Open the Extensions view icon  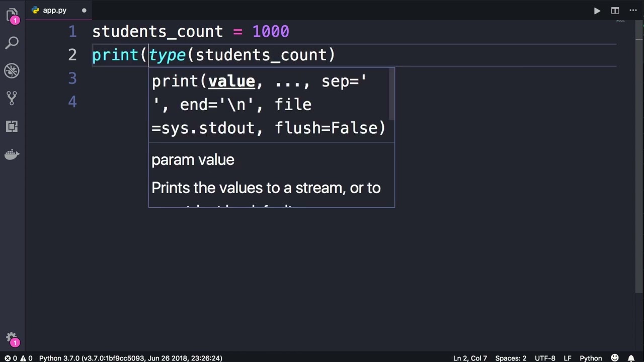[x=12, y=126]
